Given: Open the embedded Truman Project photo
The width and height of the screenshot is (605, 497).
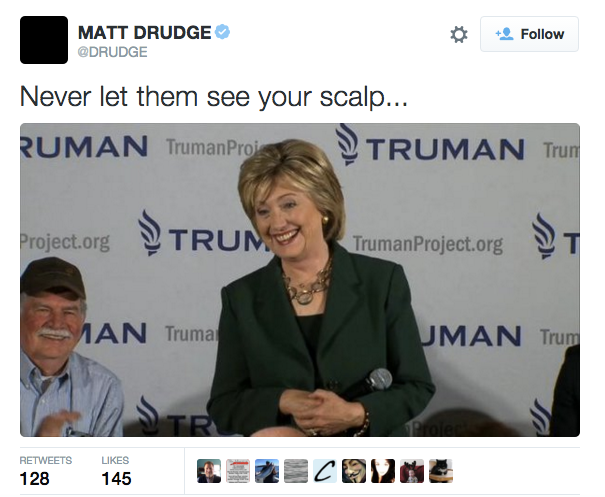Looking at the screenshot, I should [x=300, y=280].
